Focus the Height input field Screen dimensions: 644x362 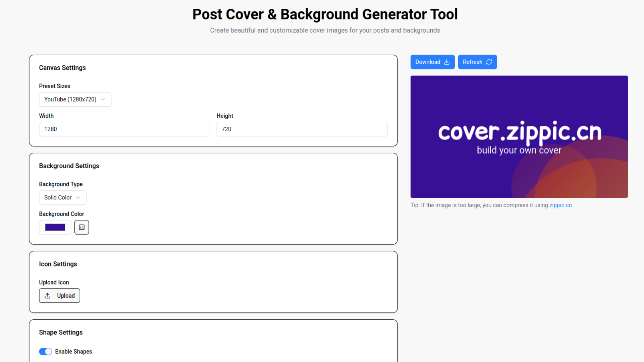(302, 129)
